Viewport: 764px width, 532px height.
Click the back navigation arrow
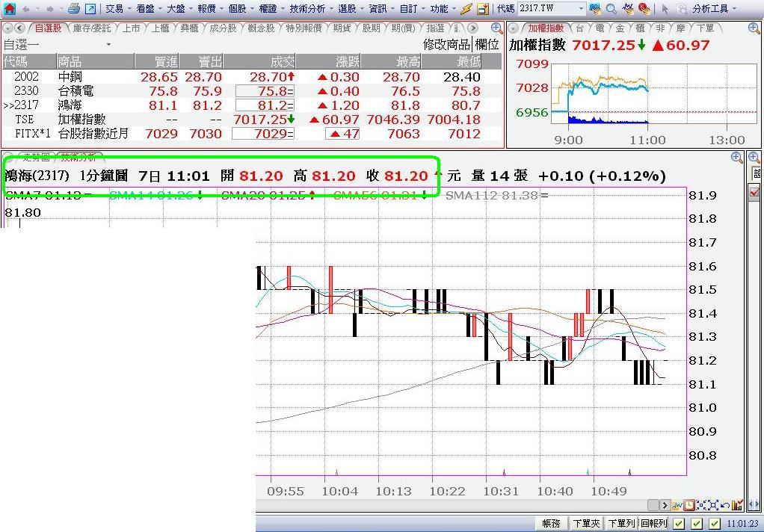pos(25,9)
